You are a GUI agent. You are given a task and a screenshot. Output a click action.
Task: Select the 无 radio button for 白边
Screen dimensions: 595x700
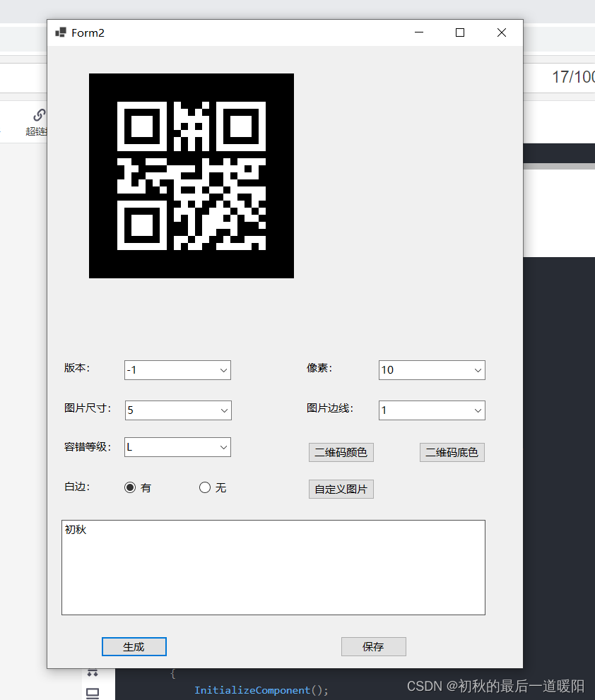point(204,487)
